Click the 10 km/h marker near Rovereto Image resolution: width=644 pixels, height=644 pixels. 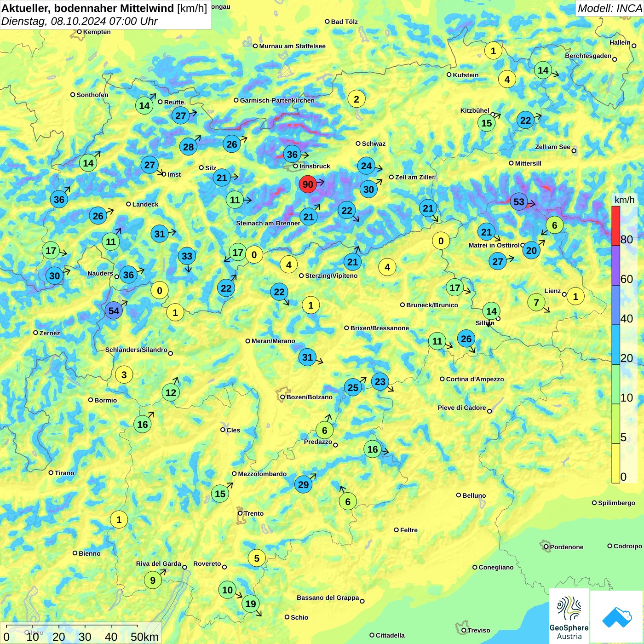(227, 590)
